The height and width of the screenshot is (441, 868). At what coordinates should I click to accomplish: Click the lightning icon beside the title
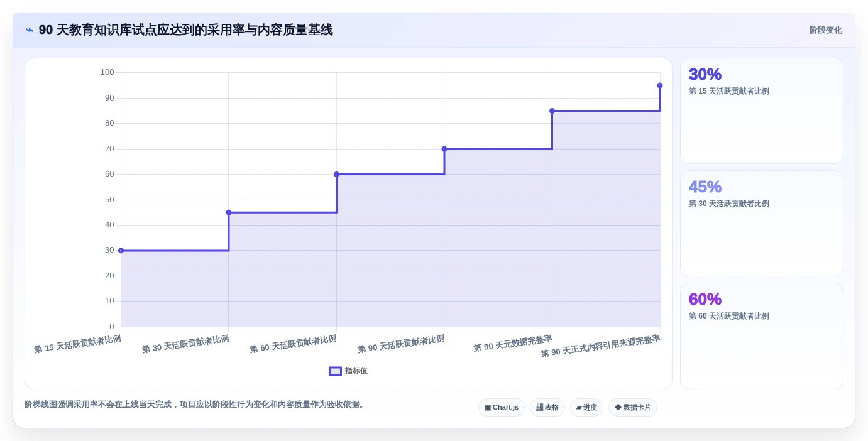click(x=30, y=30)
